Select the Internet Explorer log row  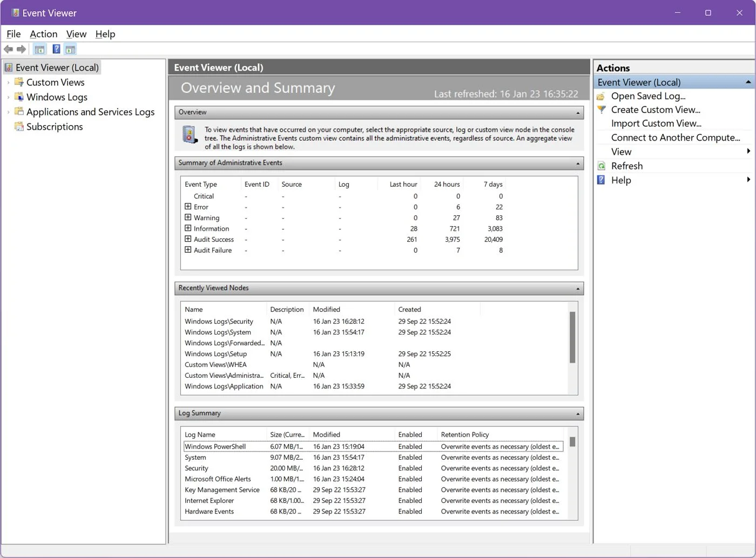click(373, 500)
